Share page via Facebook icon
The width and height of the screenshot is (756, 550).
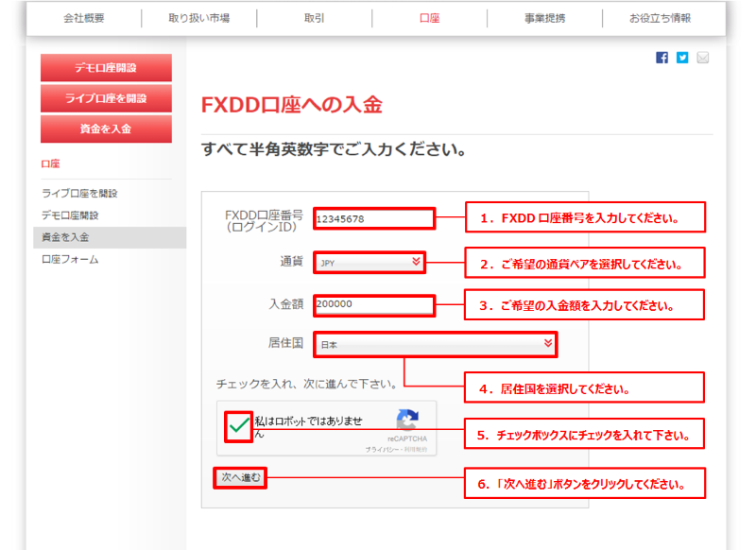[x=661, y=58]
